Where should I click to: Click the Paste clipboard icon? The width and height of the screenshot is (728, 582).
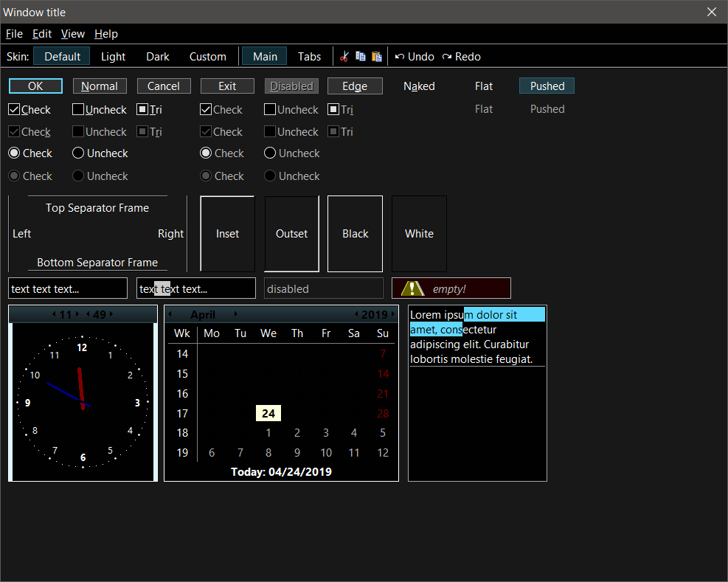pos(377,57)
